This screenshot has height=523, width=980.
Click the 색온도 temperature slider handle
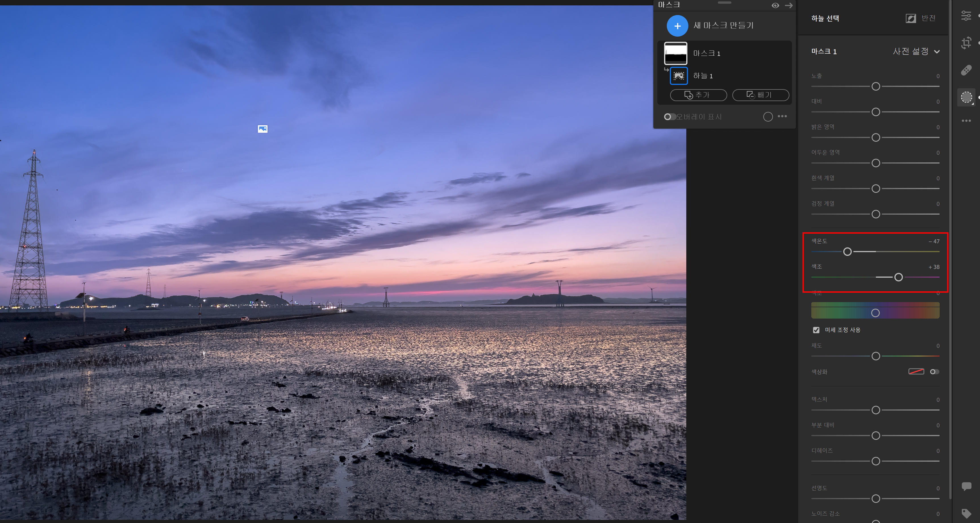point(847,251)
